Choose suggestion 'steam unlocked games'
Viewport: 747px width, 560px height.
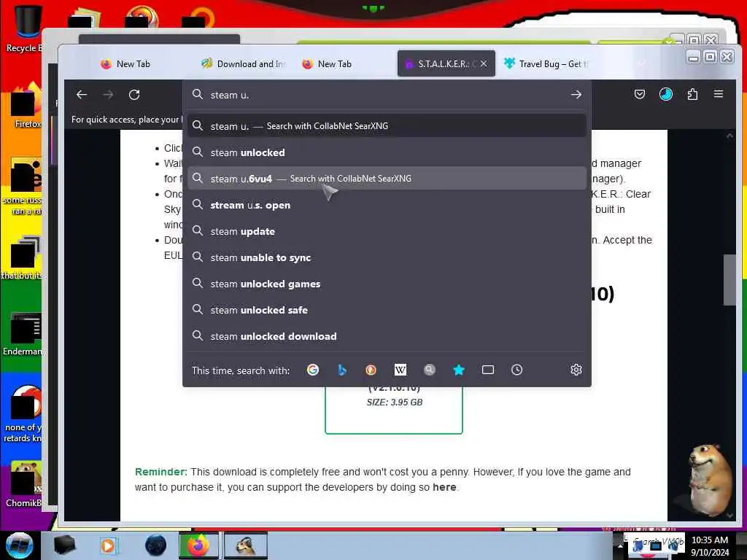[387, 284]
